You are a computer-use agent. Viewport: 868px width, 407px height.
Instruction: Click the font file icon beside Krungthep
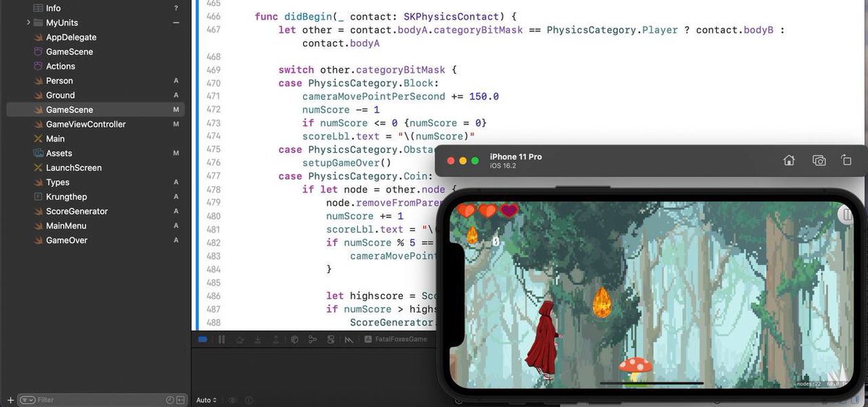(x=38, y=196)
